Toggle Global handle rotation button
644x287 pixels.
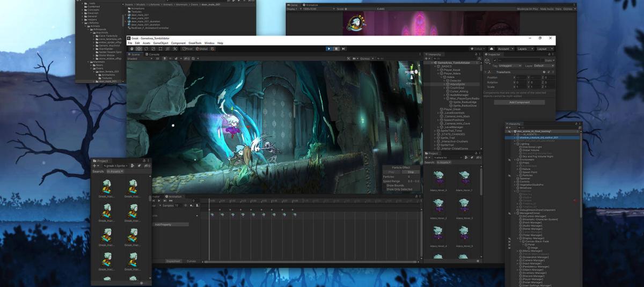click(x=202, y=49)
